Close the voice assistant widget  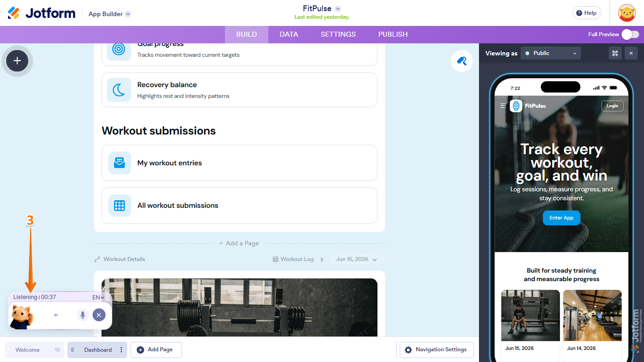click(99, 315)
